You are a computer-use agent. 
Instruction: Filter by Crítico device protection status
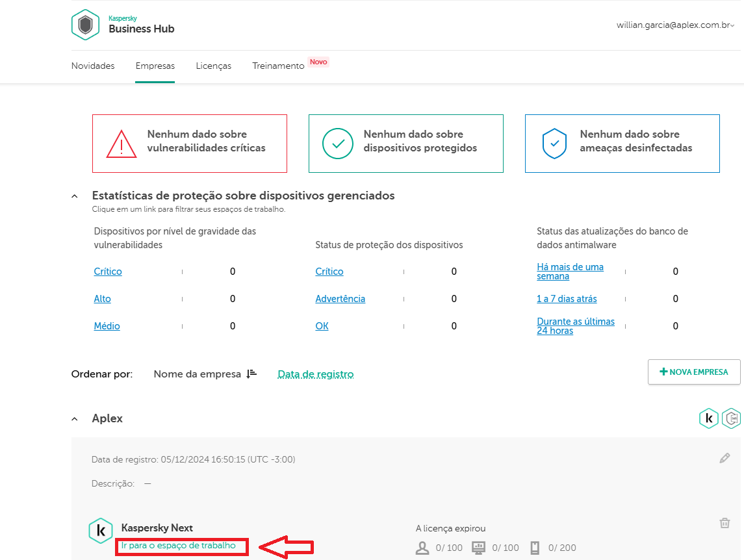329,272
